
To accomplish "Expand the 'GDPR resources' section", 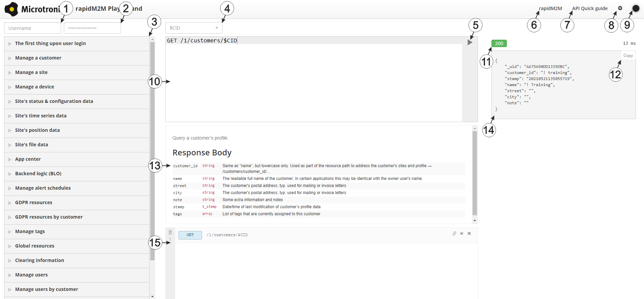I will (34, 202).
